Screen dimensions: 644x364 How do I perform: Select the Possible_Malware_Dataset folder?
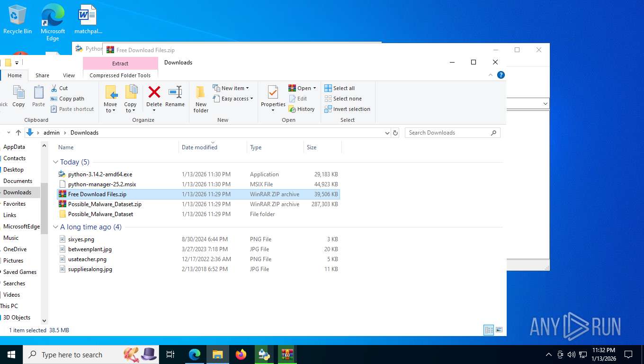tap(198, 214)
